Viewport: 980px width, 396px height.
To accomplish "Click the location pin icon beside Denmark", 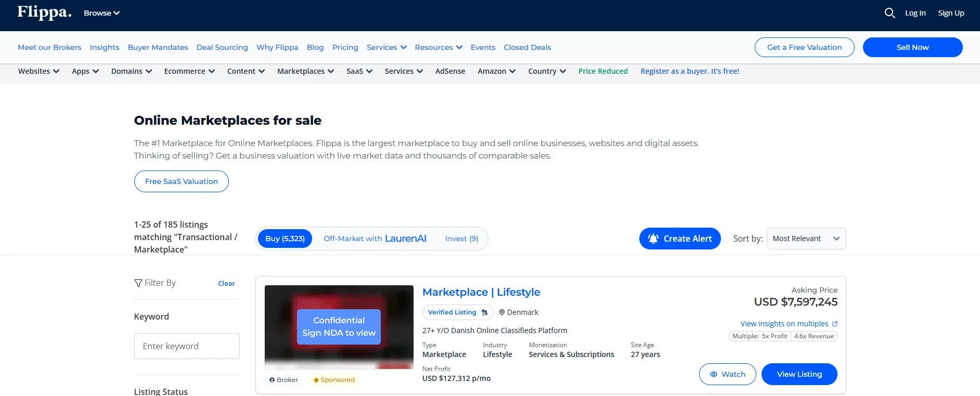I will [x=502, y=312].
